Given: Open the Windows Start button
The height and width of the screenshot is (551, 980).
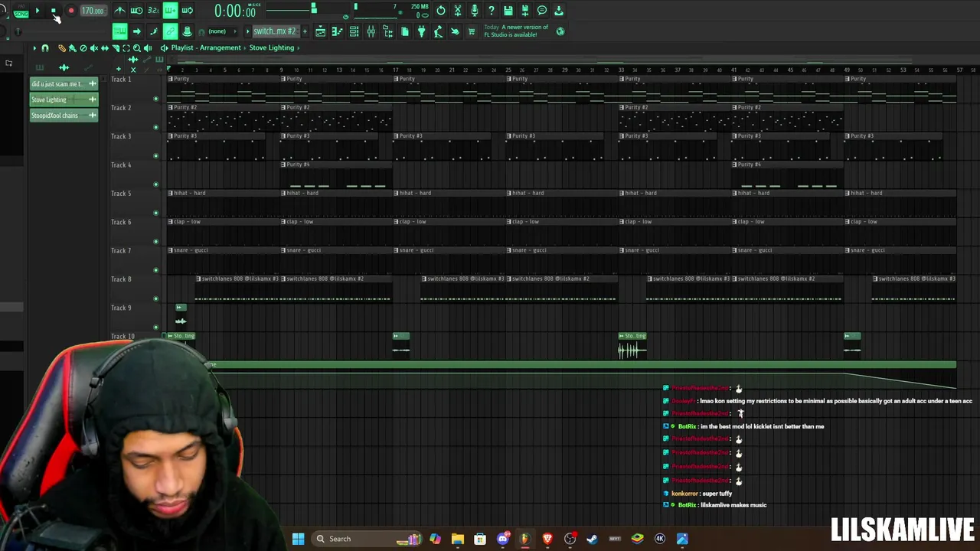Looking at the screenshot, I should (298, 539).
